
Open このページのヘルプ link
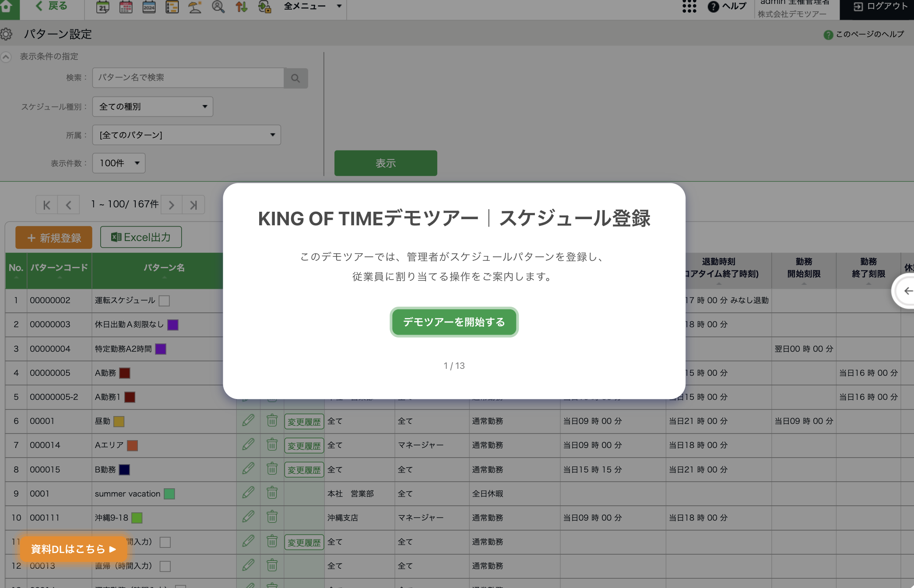click(x=864, y=34)
